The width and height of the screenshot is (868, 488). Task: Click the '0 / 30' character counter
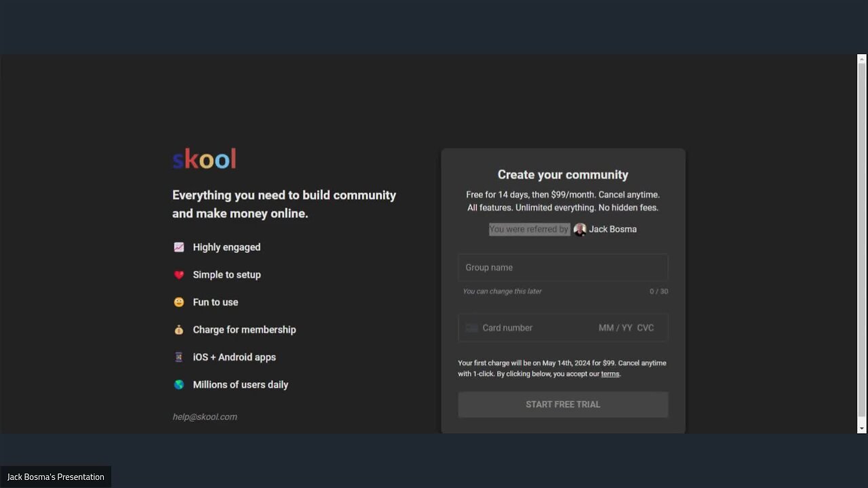coord(658,291)
